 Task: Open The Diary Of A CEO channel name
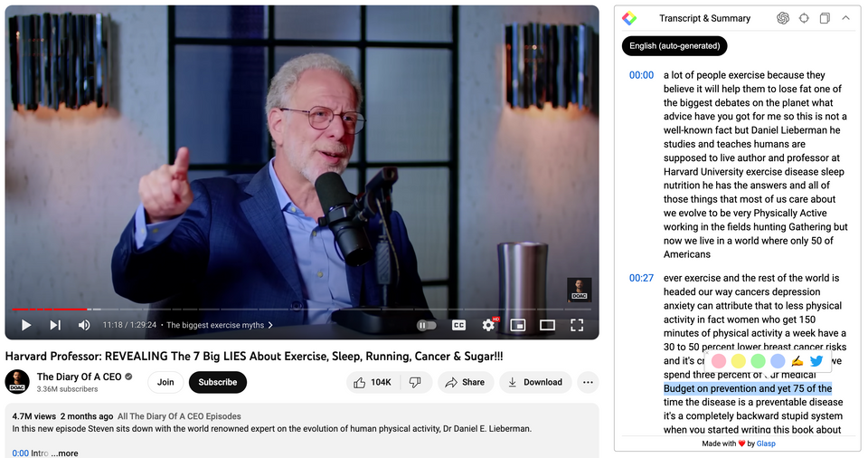tap(80, 377)
